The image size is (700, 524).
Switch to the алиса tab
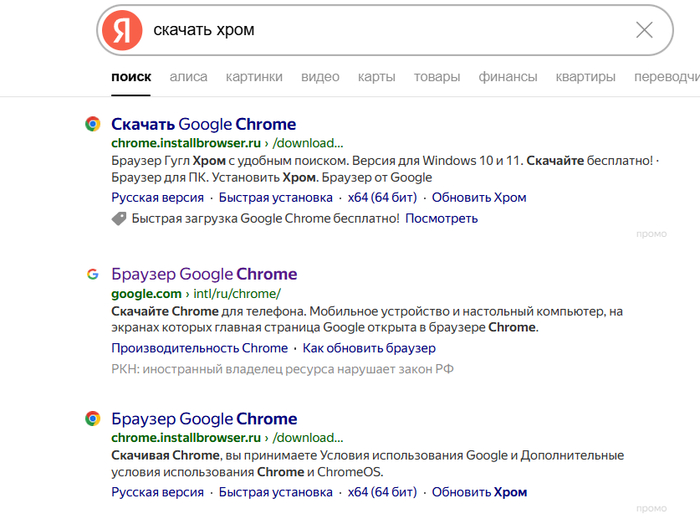pos(188,77)
